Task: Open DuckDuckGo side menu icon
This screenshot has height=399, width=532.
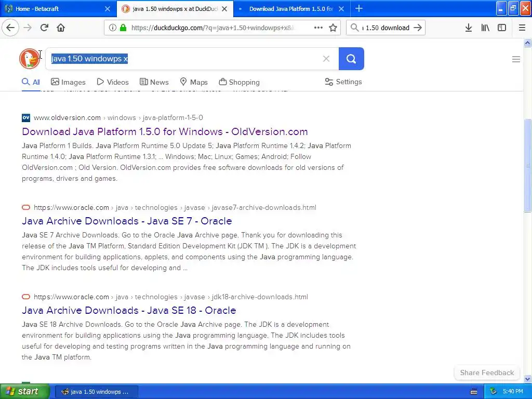Action: [x=516, y=59]
